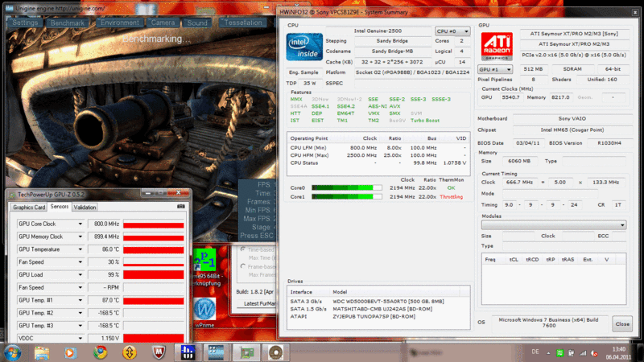This screenshot has width=644, height=362.
Task: Open the GPU Temp. #1 sensor dropdown
Action: point(80,300)
